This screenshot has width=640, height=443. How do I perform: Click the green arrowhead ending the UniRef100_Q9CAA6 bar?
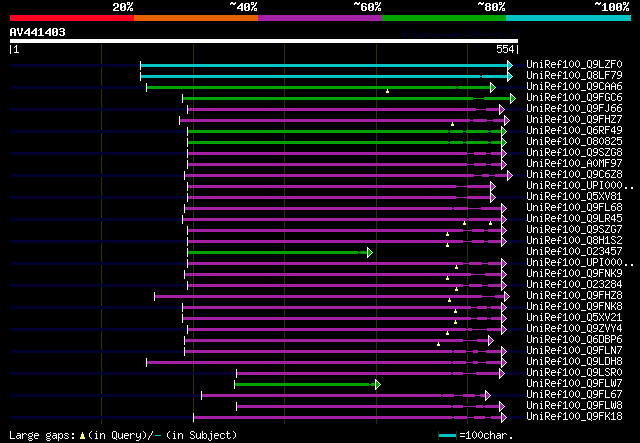pos(493,87)
